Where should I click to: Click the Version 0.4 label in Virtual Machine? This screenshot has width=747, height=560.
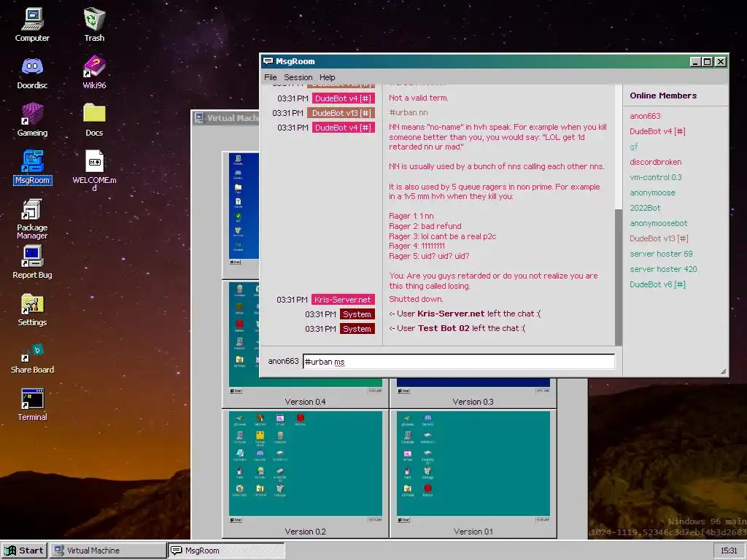click(306, 402)
